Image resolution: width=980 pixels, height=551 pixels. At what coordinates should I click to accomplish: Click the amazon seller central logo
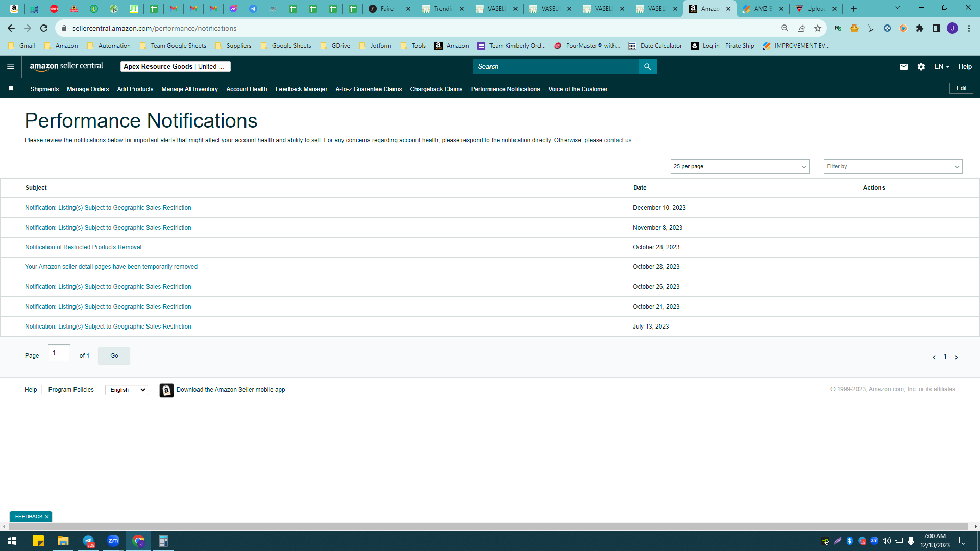(66, 66)
